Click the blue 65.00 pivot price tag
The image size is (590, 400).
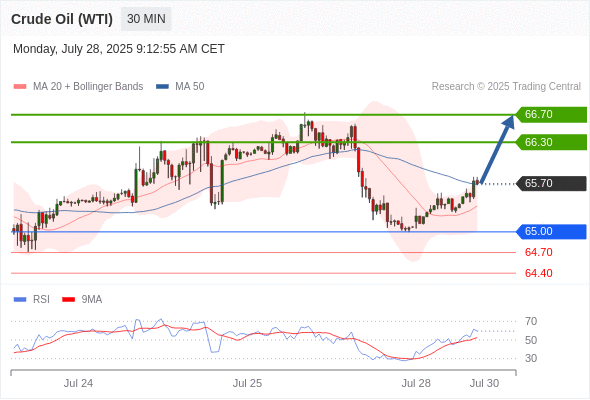click(x=551, y=231)
